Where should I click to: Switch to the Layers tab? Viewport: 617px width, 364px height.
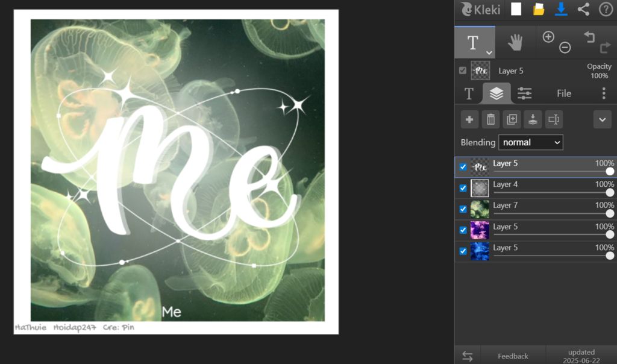pos(496,93)
